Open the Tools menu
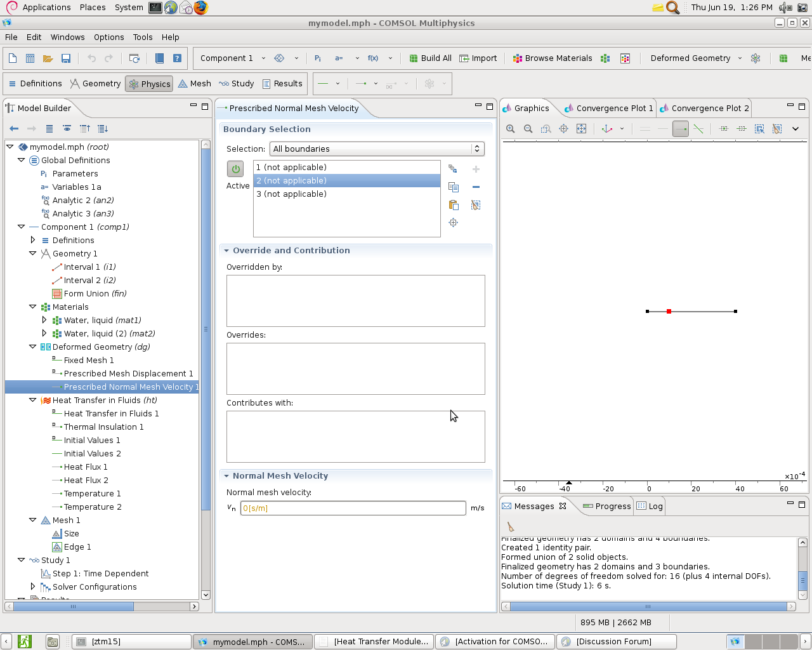Viewport: 812px width, 650px height. pyautogui.click(x=143, y=37)
